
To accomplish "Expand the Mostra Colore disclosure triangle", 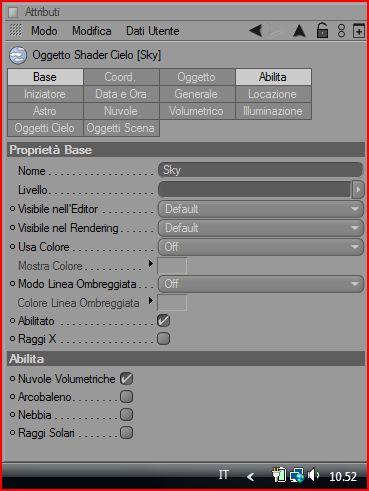I will click(x=151, y=264).
